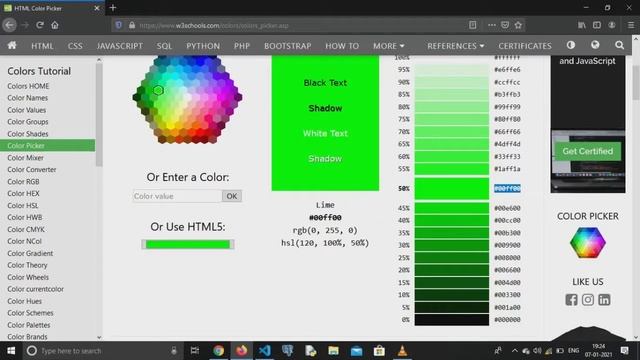Screen dimensions: 640x360
Task: Open Color HSL link in sidebar
Action: [23, 205]
